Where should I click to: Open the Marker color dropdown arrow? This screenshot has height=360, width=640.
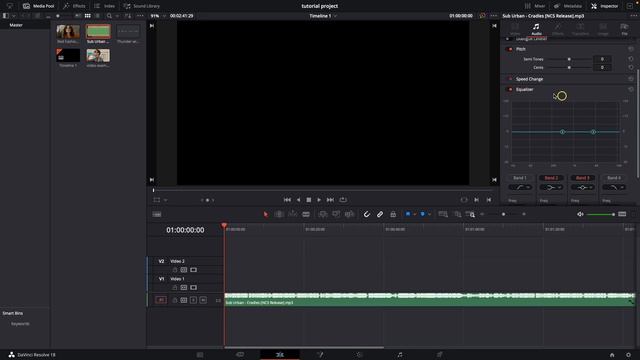tap(429, 214)
